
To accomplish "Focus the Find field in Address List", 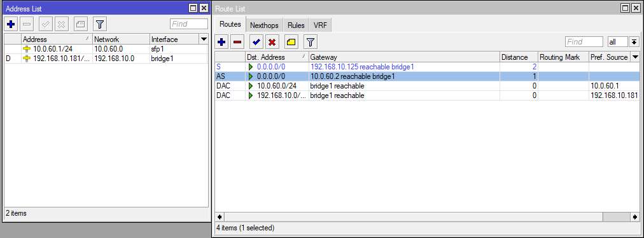I will (x=189, y=24).
